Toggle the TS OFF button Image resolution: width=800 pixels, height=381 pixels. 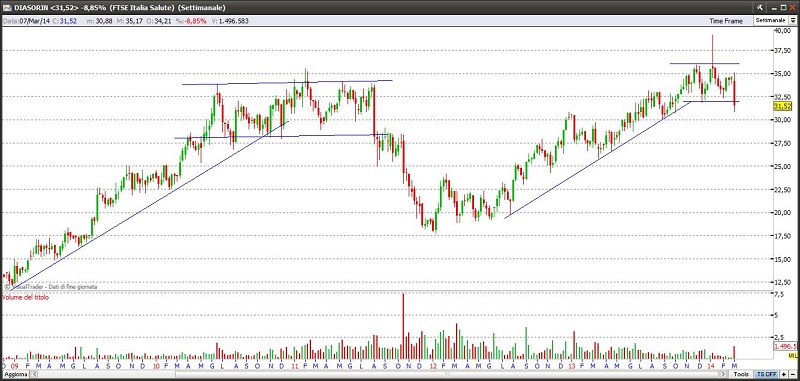point(767,374)
